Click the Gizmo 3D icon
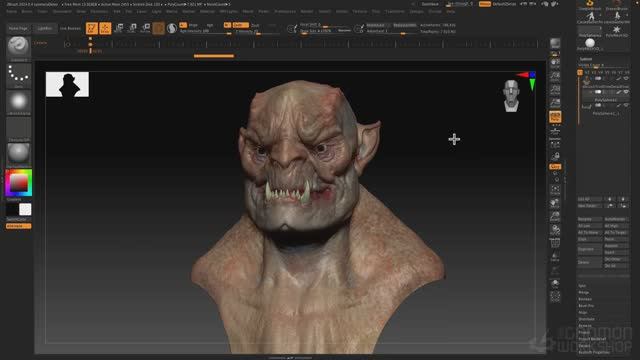640x360 pixels. pyautogui.click(x=159, y=28)
